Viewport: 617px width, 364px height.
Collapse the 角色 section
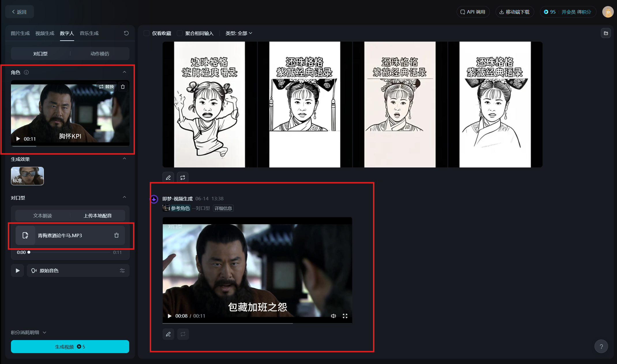(124, 72)
